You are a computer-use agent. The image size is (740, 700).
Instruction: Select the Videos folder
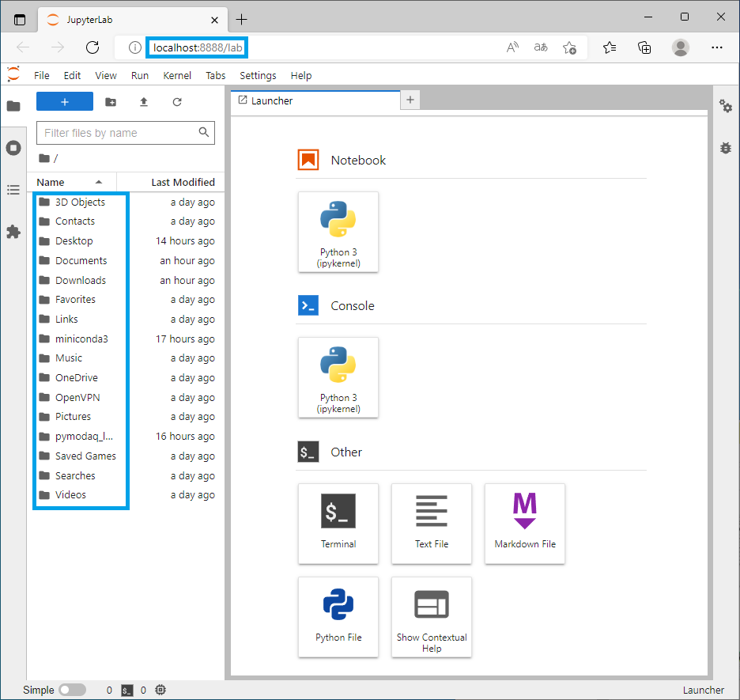[126, 494]
